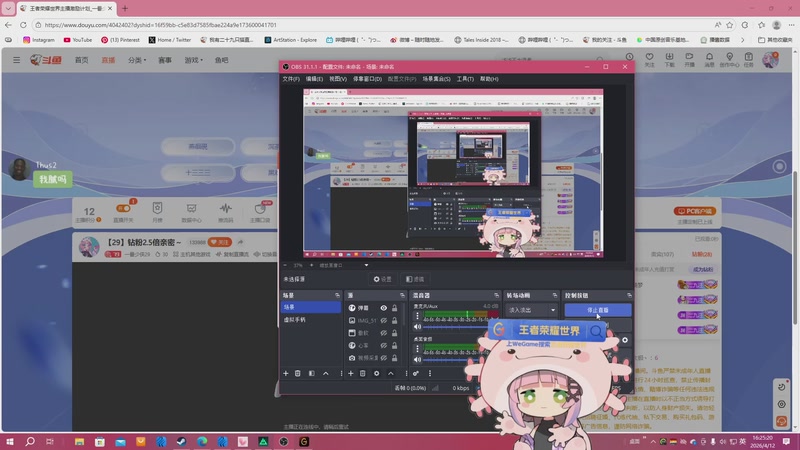The image size is (800, 450).
Task: Pop out the Scenes dock with its float icon
Action: pyautogui.click(x=337, y=295)
